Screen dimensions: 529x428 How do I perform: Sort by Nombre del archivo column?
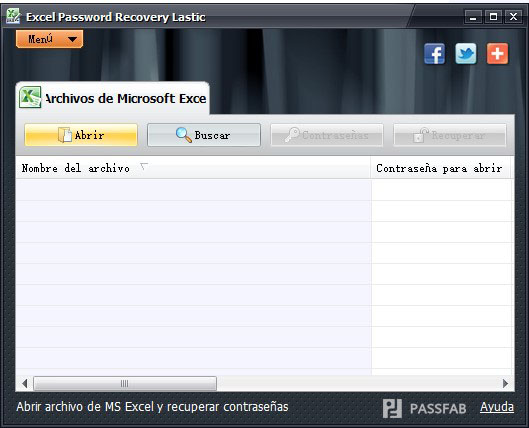pyautogui.click(x=193, y=168)
